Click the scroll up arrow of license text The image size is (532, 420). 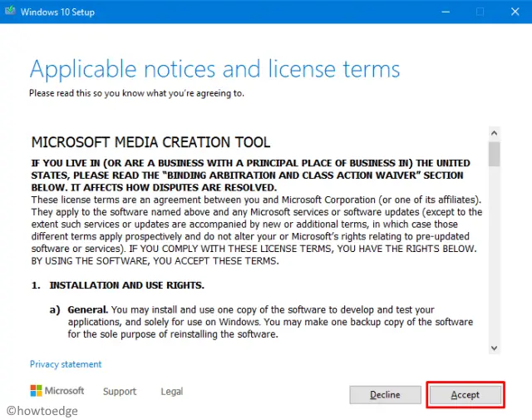click(x=494, y=133)
